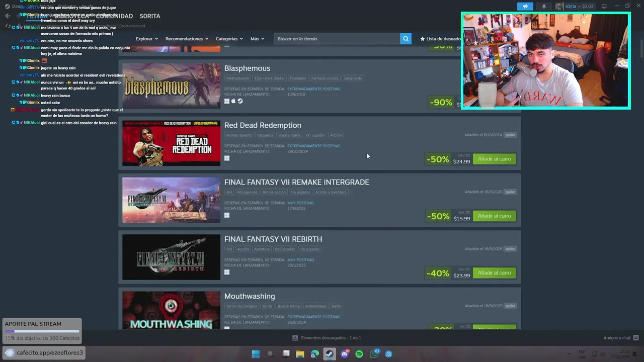Click the downloads icon in the bottom bar
Viewport: 644px width, 362px height.
click(295, 338)
